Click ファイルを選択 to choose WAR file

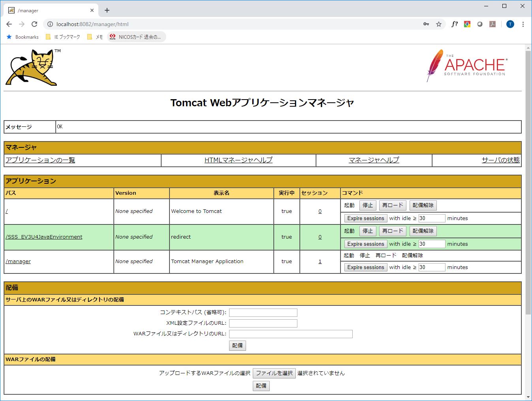click(x=274, y=373)
